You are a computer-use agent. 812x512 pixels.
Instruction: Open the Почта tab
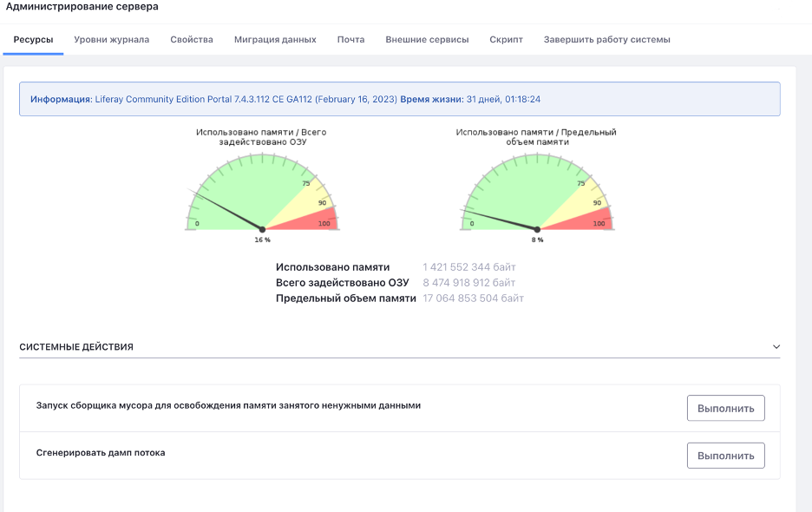pos(350,40)
